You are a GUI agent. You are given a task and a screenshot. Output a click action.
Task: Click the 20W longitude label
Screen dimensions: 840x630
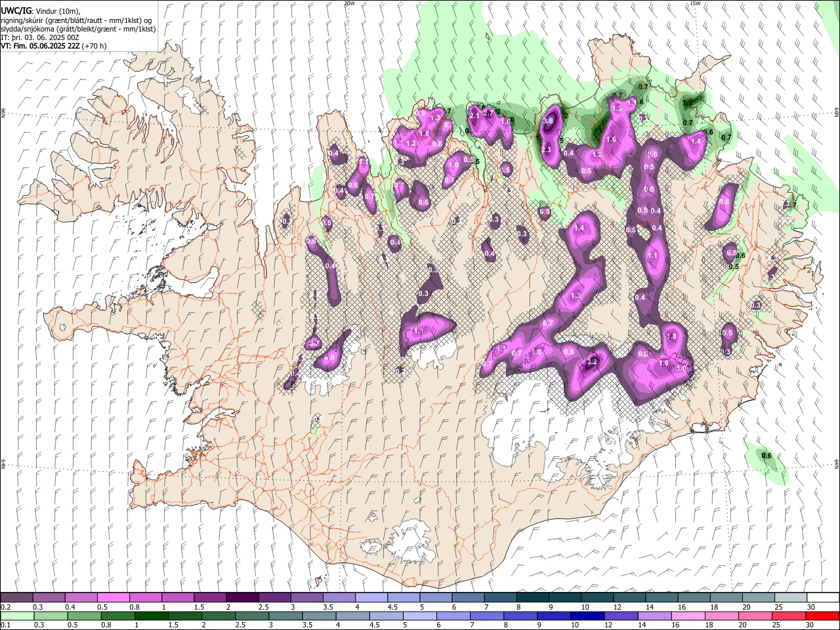(x=349, y=3)
